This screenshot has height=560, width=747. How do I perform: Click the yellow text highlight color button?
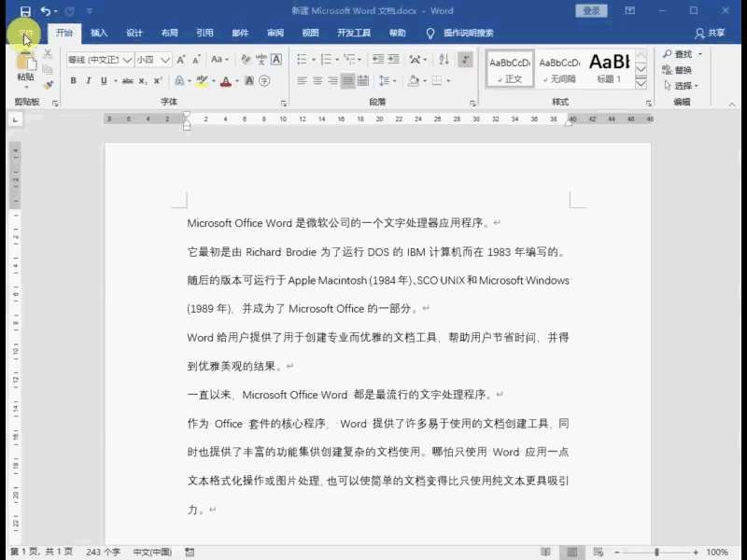(x=202, y=81)
